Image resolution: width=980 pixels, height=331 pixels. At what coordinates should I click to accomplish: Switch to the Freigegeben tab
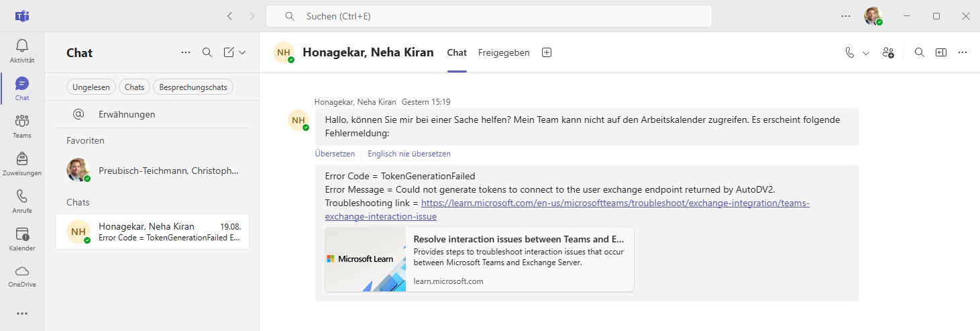click(x=504, y=52)
